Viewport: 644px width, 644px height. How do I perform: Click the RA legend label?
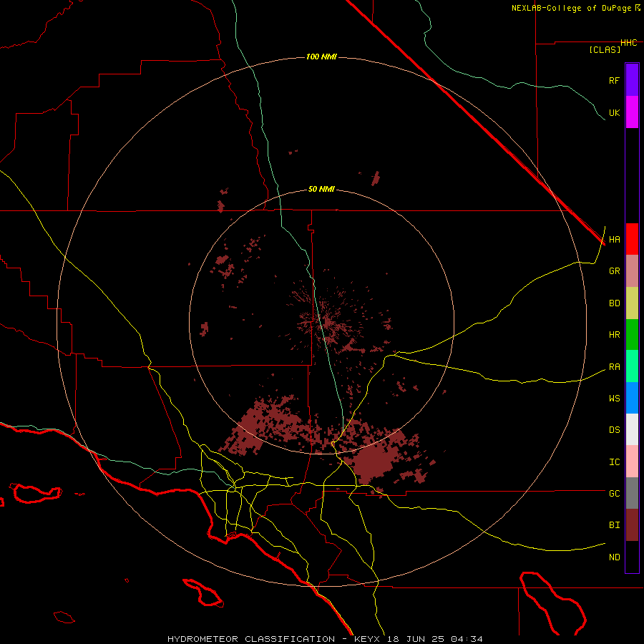click(614, 367)
